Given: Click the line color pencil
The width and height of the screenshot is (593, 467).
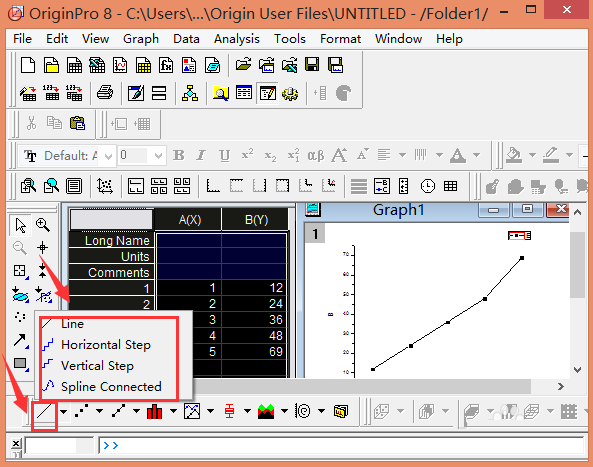Looking at the screenshot, I should point(551,155).
